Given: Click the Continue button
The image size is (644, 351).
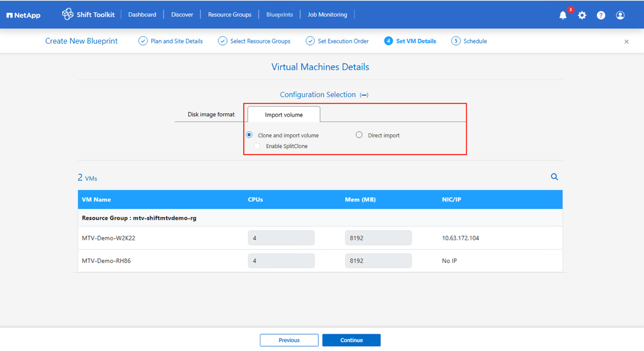Looking at the screenshot, I should [351, 340].
